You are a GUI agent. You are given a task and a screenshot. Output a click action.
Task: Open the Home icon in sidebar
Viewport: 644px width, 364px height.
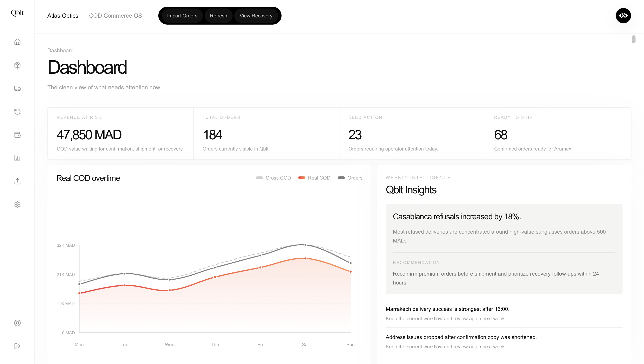click(17, 42)
